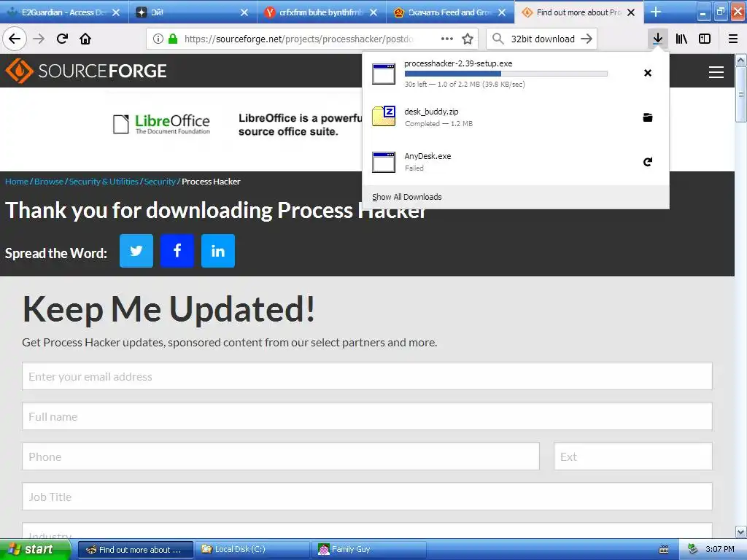
Task: Click the 32bit download search box
Action: click(542, 39)
